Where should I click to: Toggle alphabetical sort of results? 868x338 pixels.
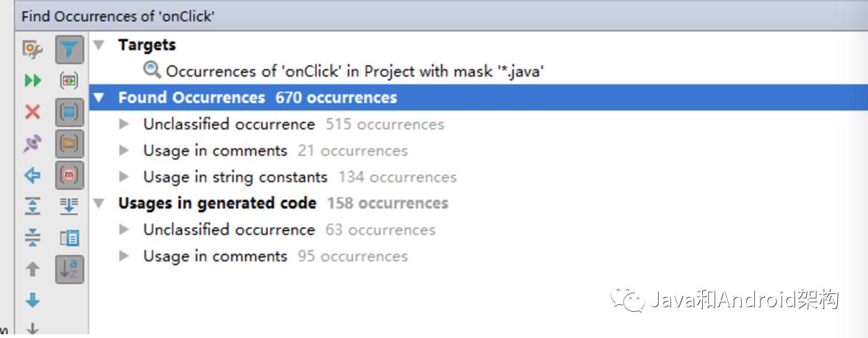point(69,270)
